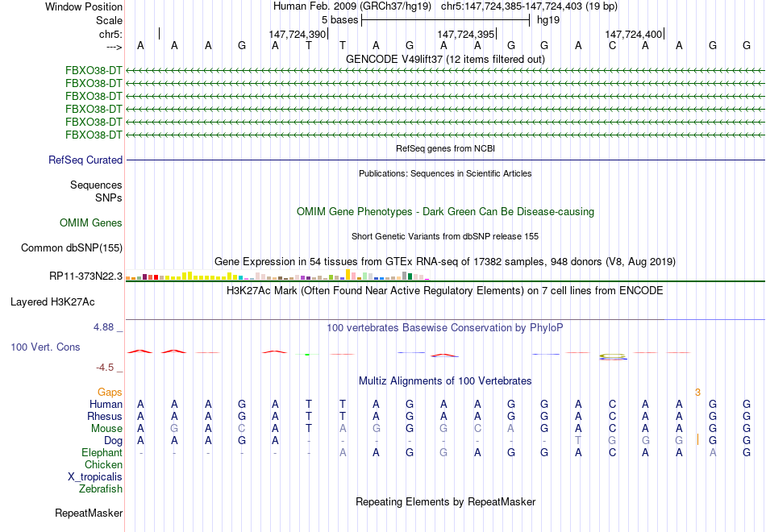The height and width of the screenshot is (532, 766).
Task: Click the RP11-373N22.3 gene label
Action: (86, 276)
